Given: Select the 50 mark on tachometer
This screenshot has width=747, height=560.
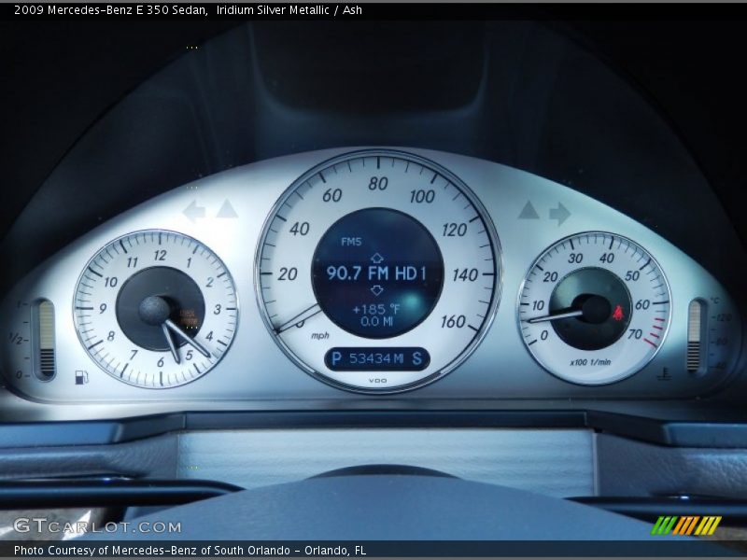Looking at the screenshot, I should pyautogui.click(x=632, y=275).
